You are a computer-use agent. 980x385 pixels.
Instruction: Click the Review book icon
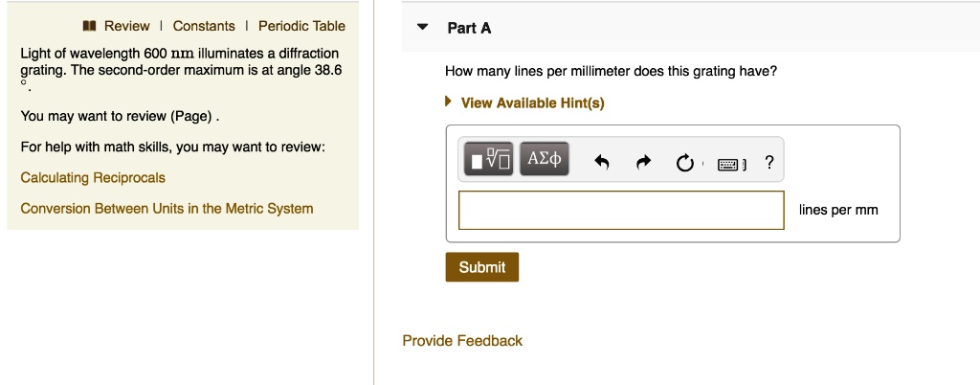pyautogui.click(x=89, y=26)
